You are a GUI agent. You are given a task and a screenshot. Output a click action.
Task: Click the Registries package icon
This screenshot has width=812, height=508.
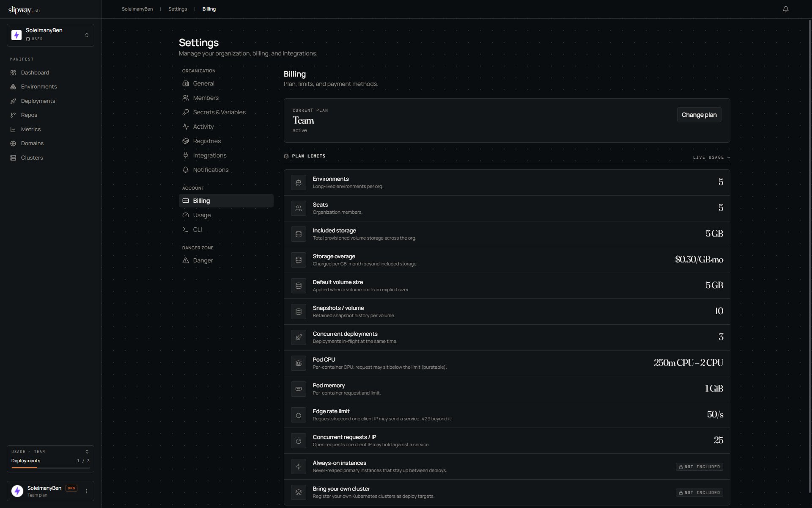click(x=186, y=141)
